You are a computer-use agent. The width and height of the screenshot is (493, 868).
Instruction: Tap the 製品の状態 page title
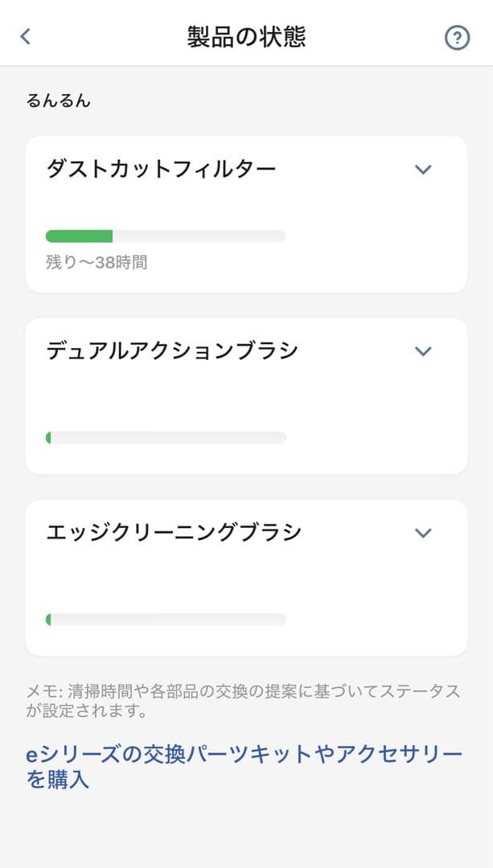coord(246,37)
